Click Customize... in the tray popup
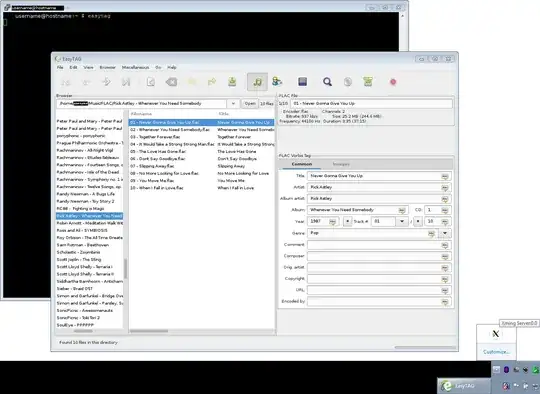The image size is (540, 394). [496, 352]
